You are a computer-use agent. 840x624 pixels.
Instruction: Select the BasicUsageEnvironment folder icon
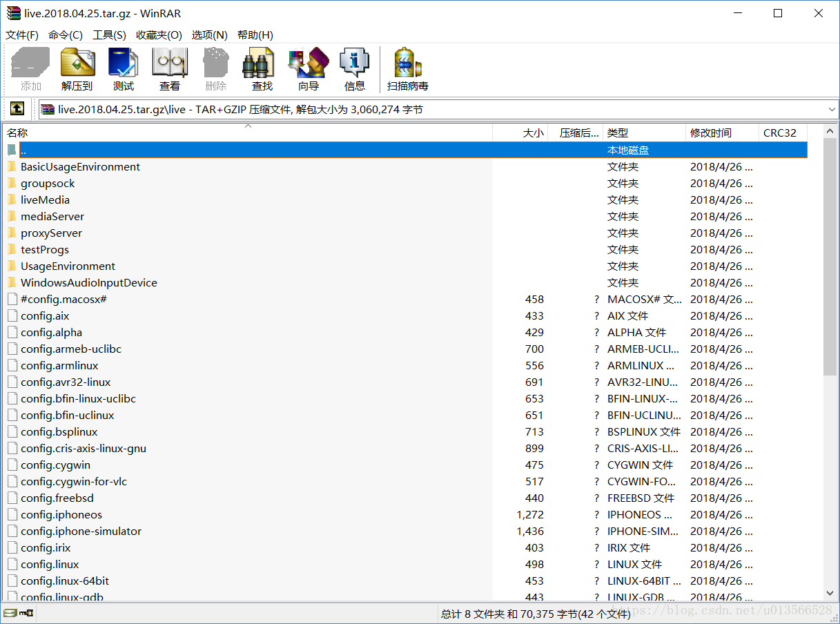click(x=12, y=166)
